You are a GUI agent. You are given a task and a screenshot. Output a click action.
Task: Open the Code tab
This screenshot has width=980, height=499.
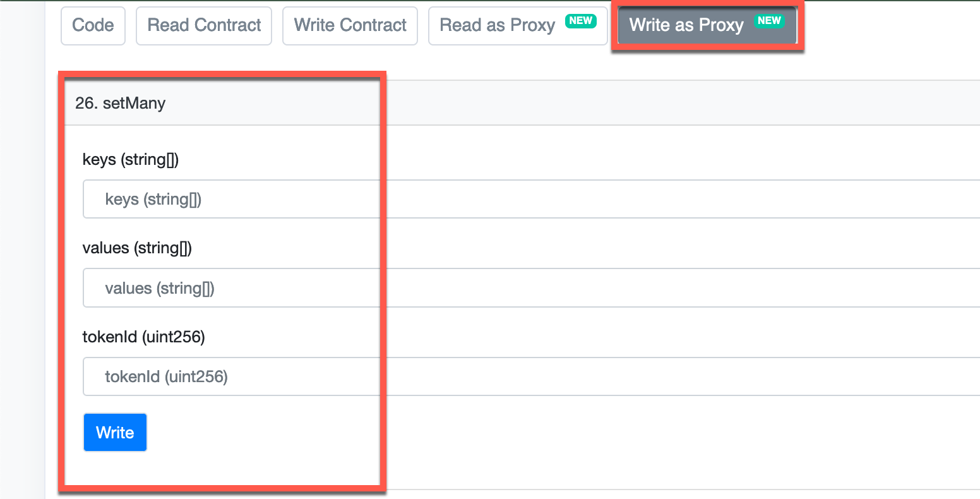(x=93, y=25)
